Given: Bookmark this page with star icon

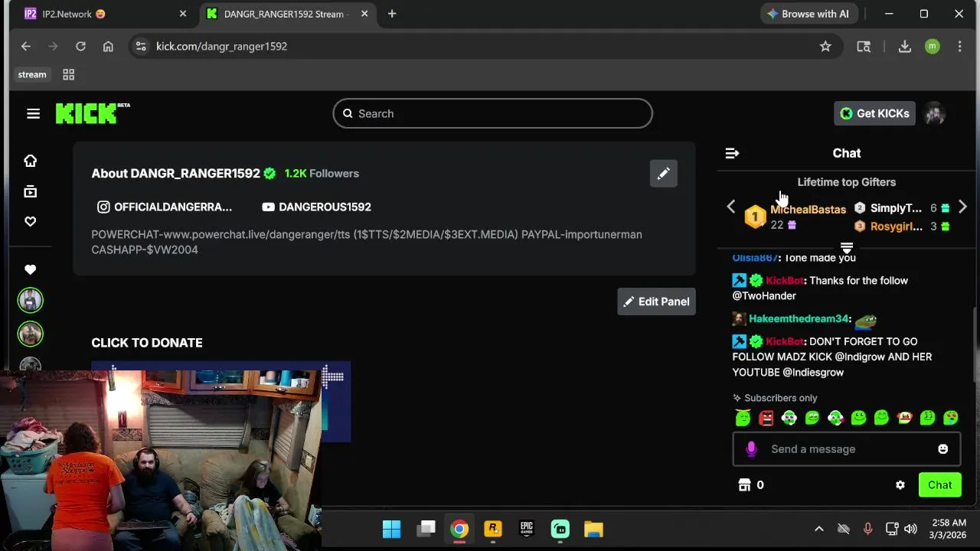Looking at the screenshot, I should pos(825,47).
